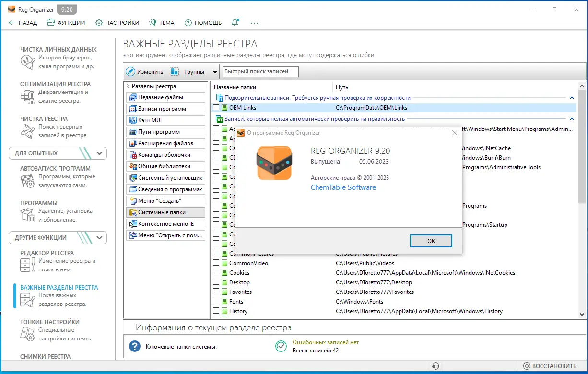Screen dimensions: 588x374
Task: Open АВТОЗАПУСК ПРОГРАММ in the sidebar
Action: 58,176
